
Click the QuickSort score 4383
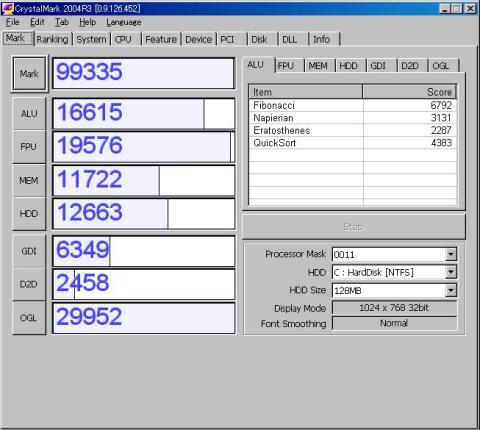pyautogui.click(x=441, y=143)
